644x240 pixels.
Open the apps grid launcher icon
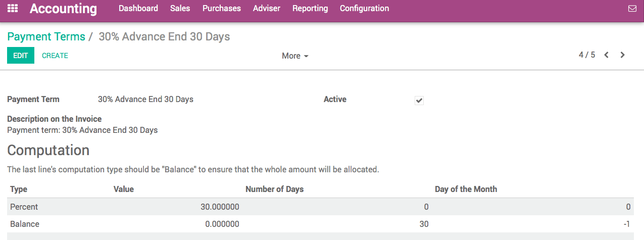click(x=13, y=9)
